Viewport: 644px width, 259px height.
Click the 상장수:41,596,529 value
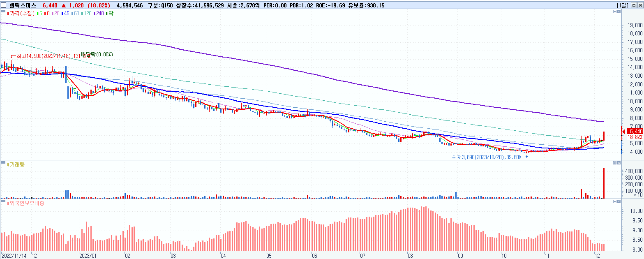(200, 5)
